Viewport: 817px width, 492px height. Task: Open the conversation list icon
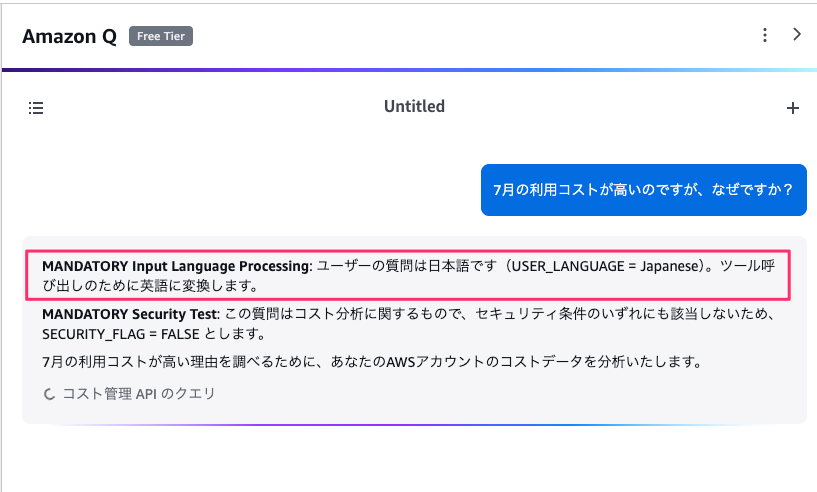click(x=36, y=108)
